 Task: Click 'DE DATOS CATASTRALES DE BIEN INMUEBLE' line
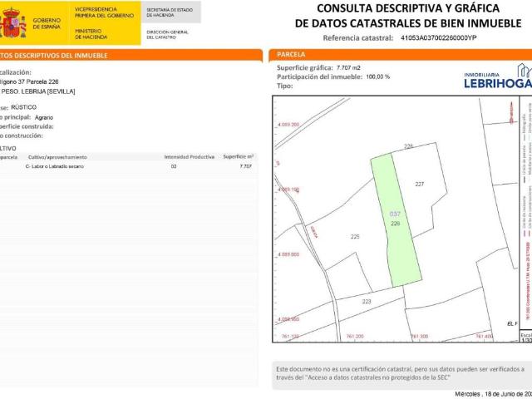408,23
